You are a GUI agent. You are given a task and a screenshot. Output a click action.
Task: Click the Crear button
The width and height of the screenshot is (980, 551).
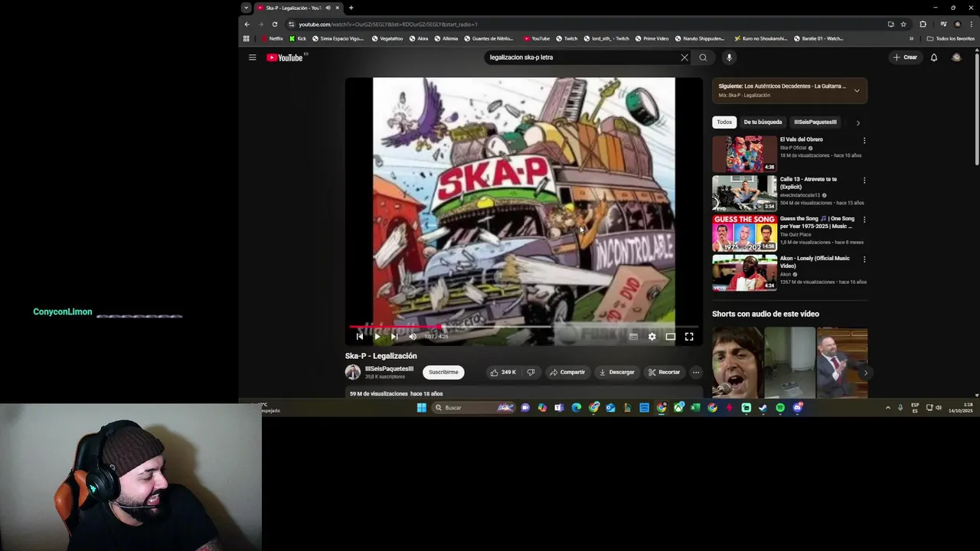[905, 57]
